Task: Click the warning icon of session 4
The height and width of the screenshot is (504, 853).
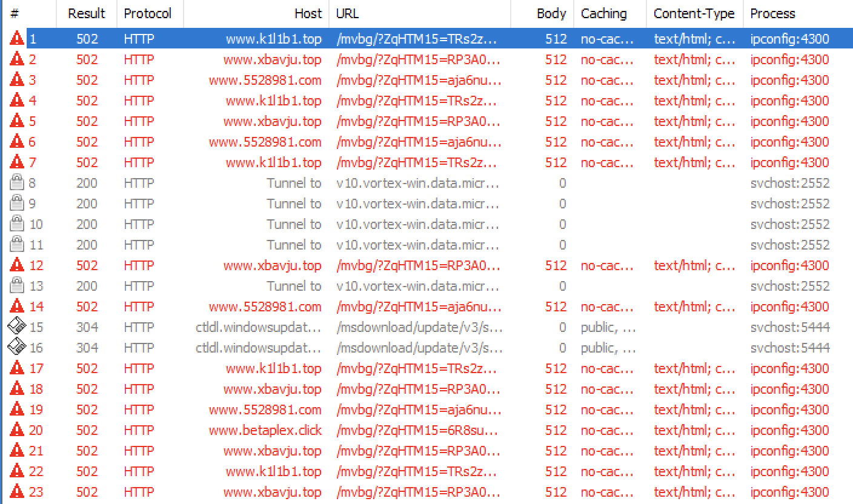Action: [17, 101]
